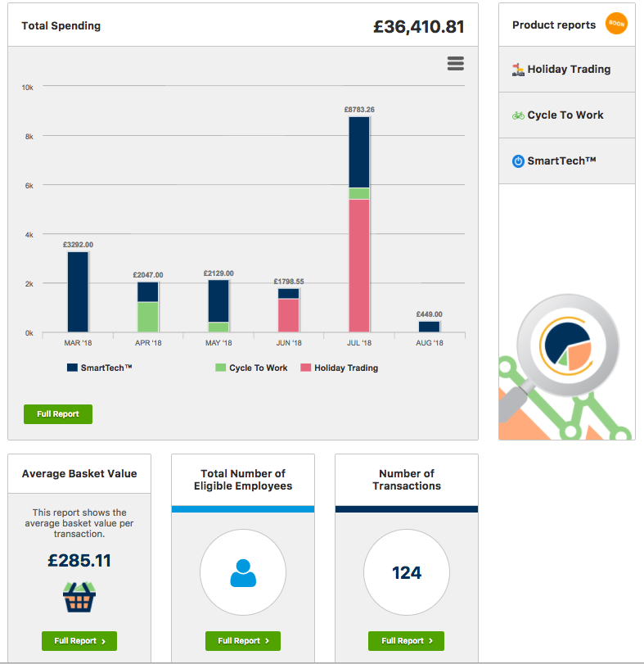
Task: Click the green Cycle To Work legend swatch
Action: coord(220,368)
